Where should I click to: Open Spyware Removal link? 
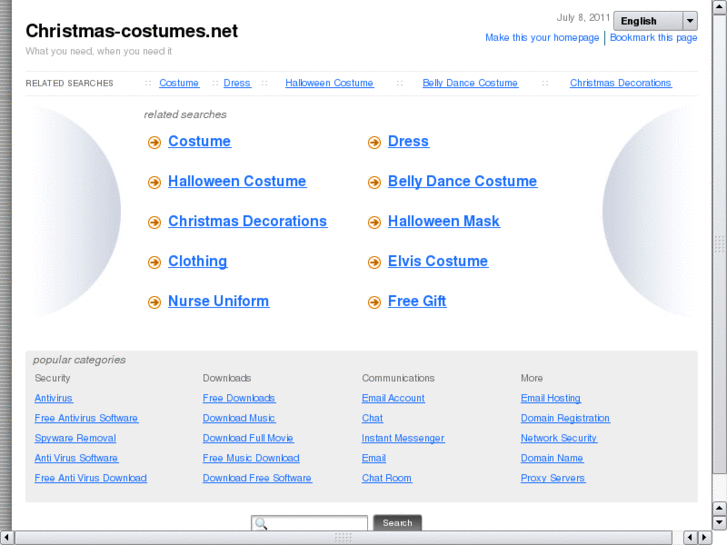[x=75, y=438]
